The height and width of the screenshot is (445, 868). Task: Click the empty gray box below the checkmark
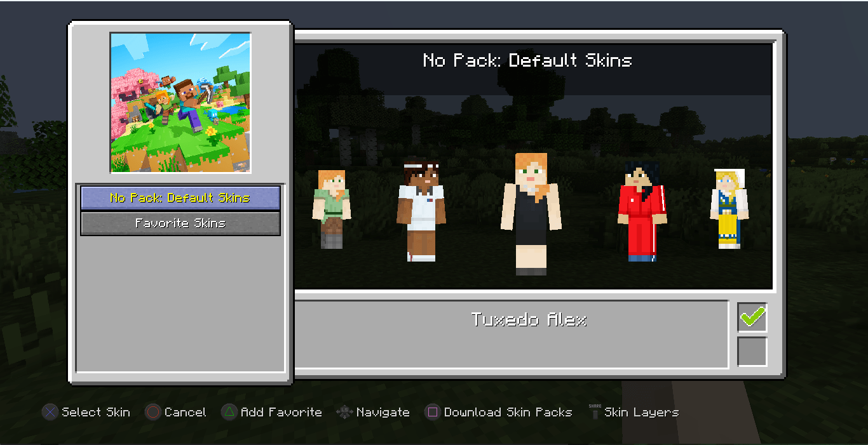click(x=752, y=352)
